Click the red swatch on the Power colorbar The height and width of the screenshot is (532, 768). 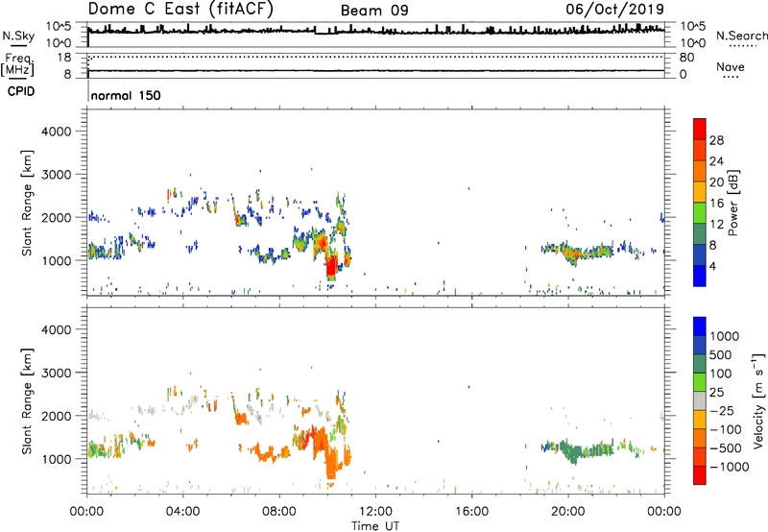tap(700, 129)
